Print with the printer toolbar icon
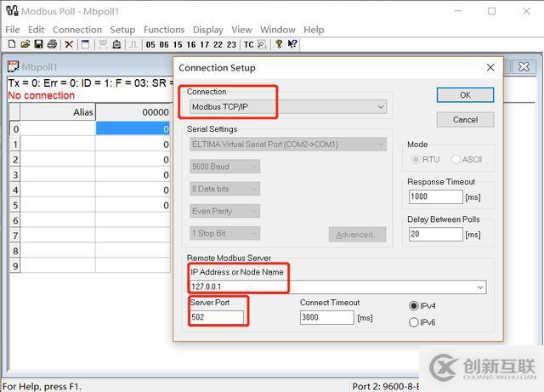Image resolution: width=544 pixels, height=392 pixels. tap(52, 44)
